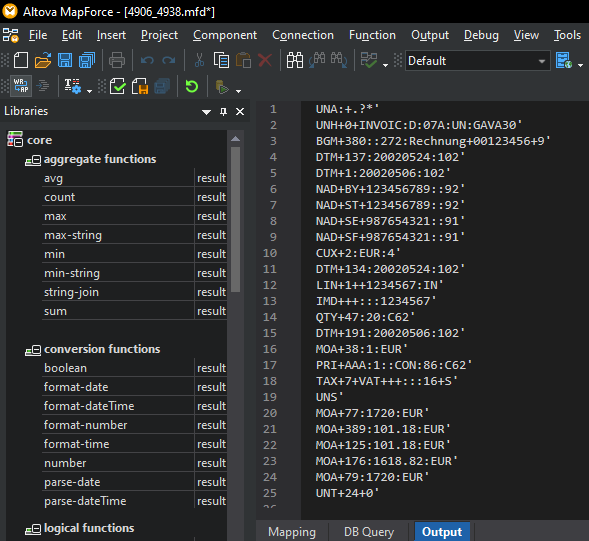Collapse the logical functions group
The width and height of the screenshot is (589, 541).
pos(37,529)
